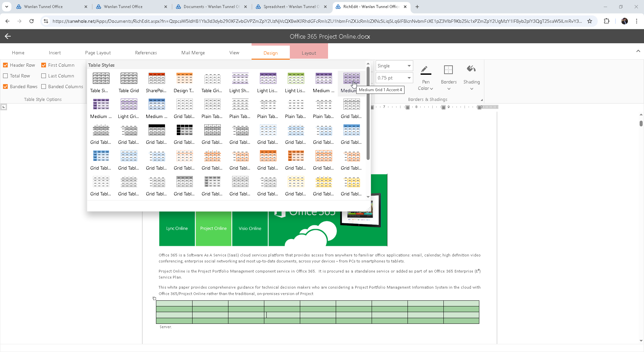Open the 0.75 pt width dropdown

click(394, 78)
